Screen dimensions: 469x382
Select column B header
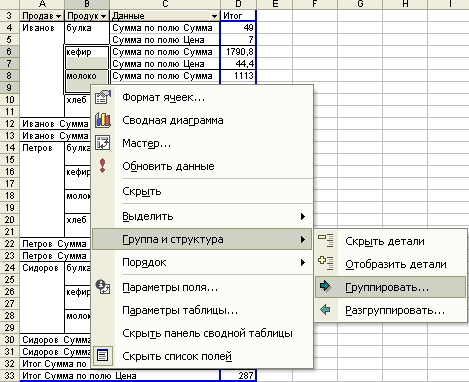point(87,4)
